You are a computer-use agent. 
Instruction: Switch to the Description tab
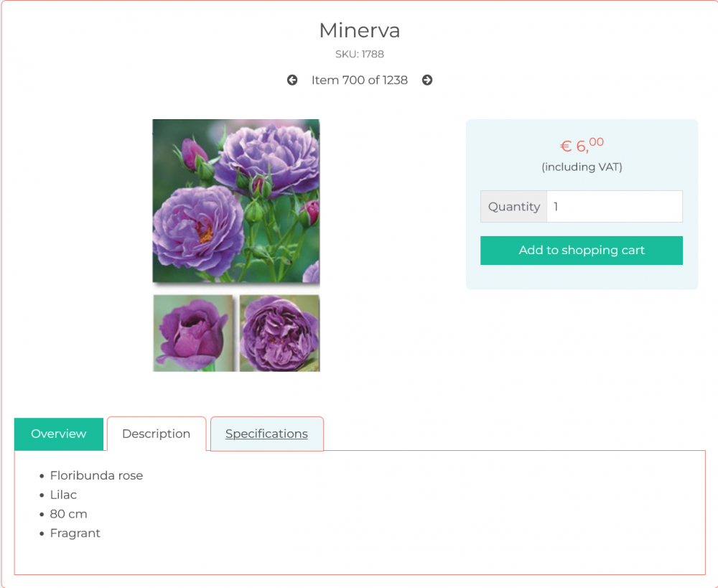tap(156, 434)
